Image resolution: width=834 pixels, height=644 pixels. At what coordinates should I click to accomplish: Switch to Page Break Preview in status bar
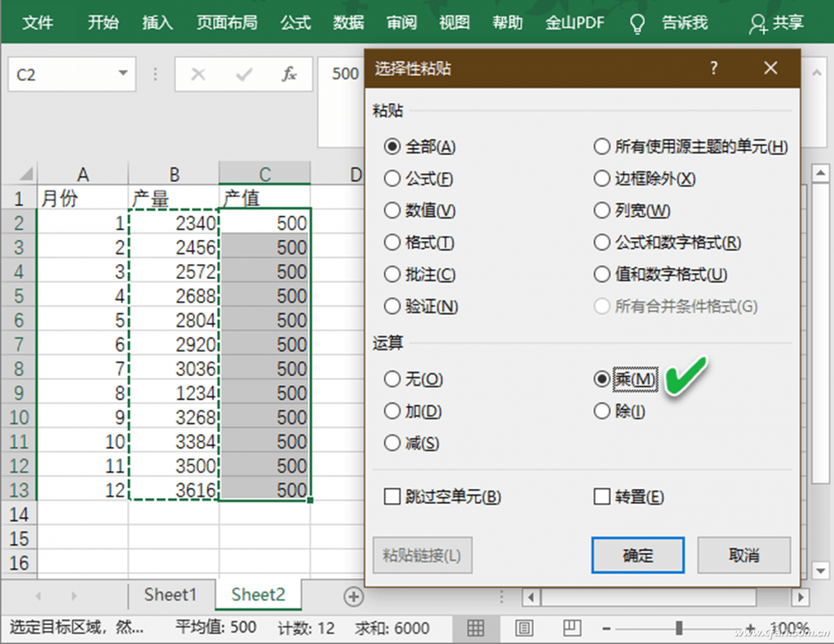[571, 627]
